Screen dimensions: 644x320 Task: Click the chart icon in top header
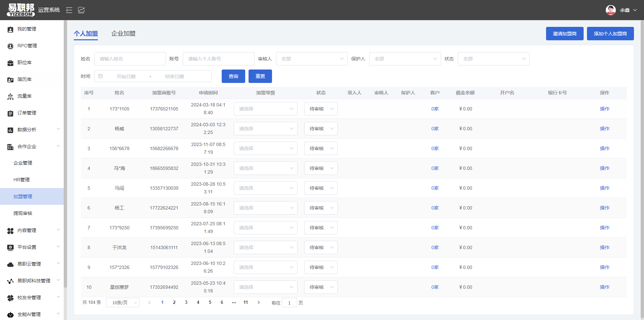[x=81, y=10]
